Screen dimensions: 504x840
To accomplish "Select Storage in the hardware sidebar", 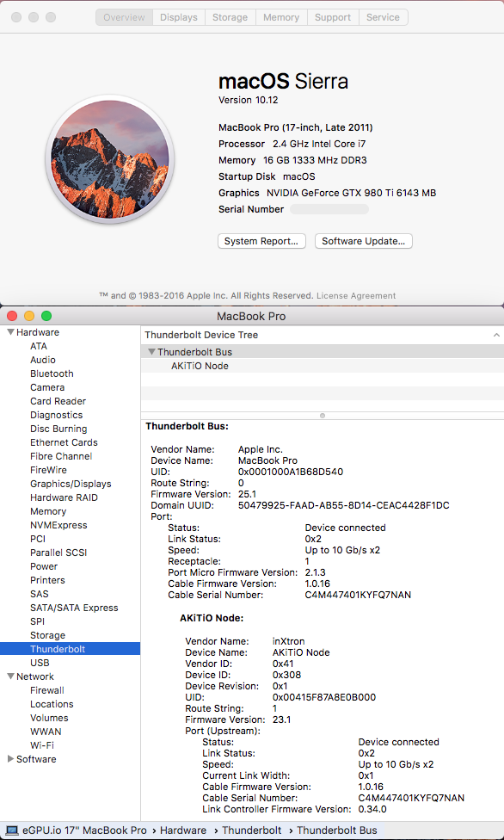I will (x=47, y=635).
